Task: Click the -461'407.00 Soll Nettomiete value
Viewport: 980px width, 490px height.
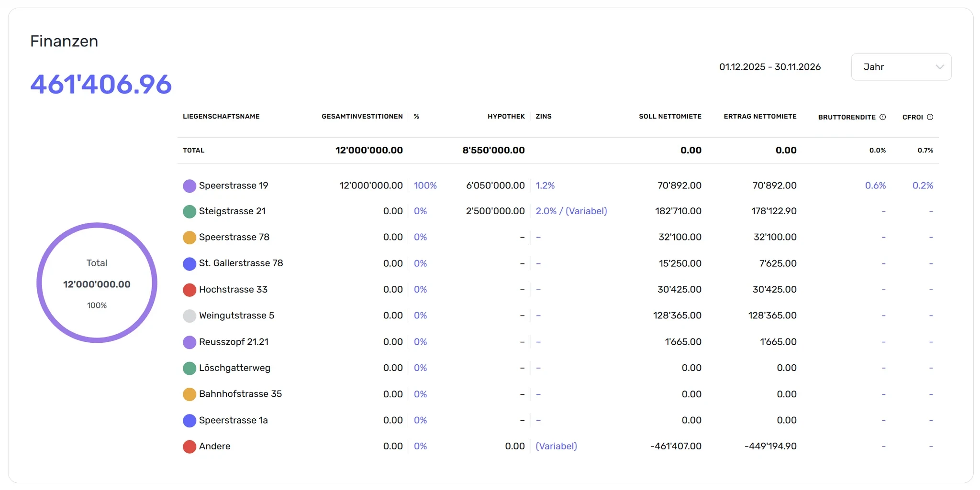Action: click(676, 446)
